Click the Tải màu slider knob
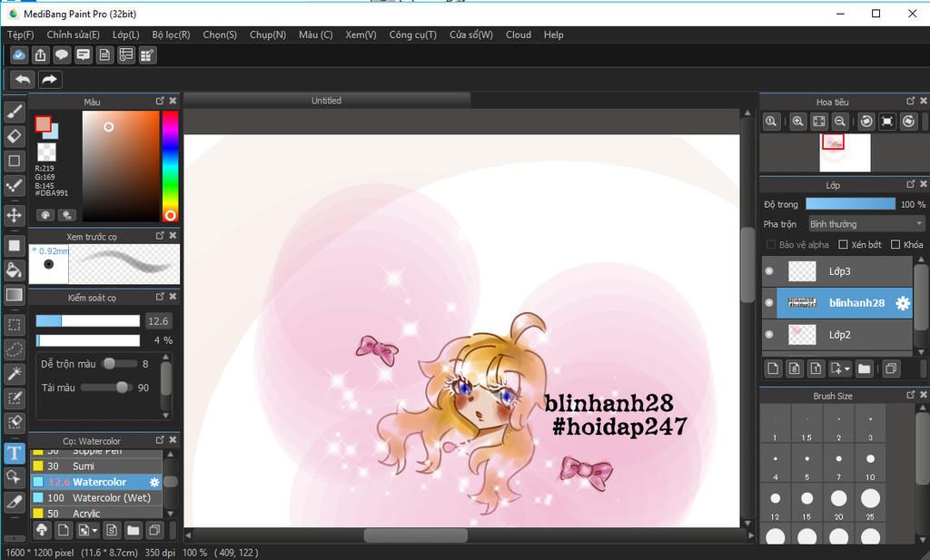Screen dimensions: 930x560 [x=123, y=388]
